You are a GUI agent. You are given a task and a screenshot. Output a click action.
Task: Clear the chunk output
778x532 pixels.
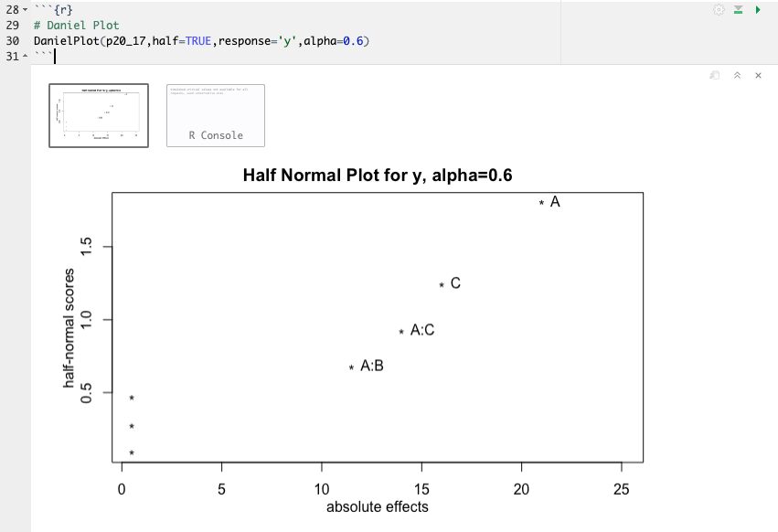point(757,75)
